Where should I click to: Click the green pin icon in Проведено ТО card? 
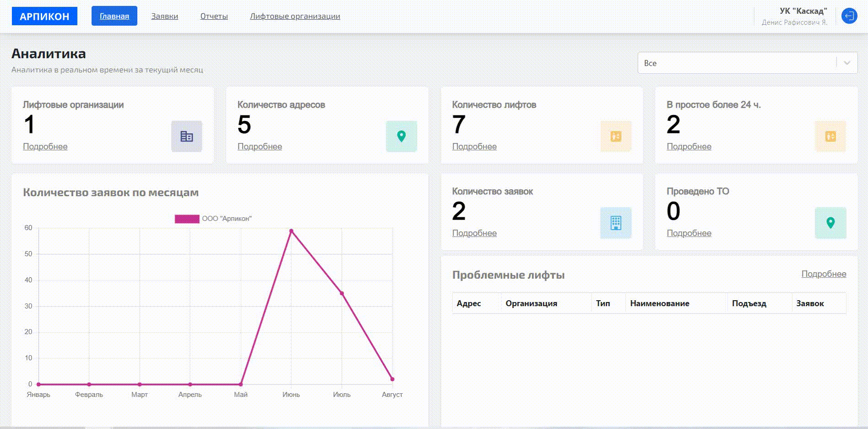point(830,223)
